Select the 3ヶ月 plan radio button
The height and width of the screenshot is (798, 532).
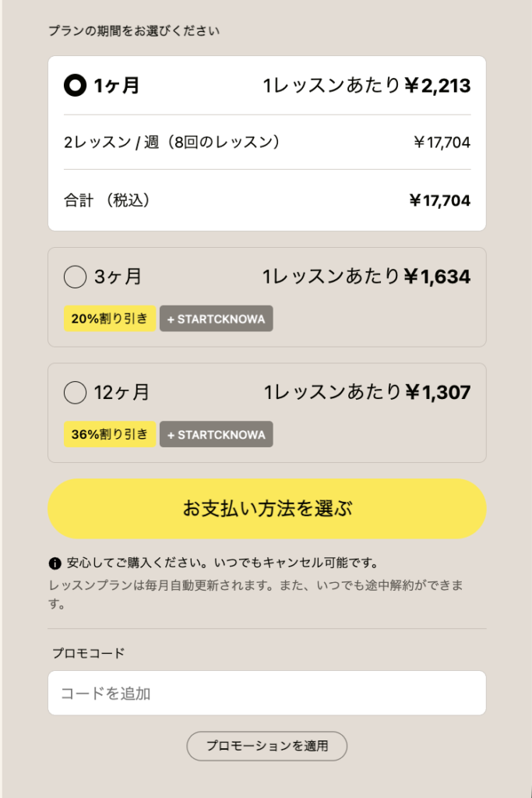[x=76, y=277]
